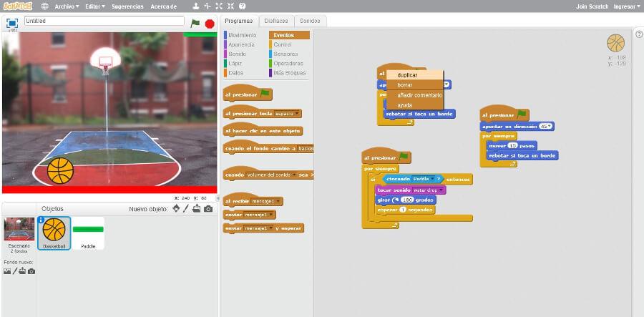This screenshot has height=317, width=644.
Task: Choose backdrop from library
Action: pyautogui.click(x=7, y=271)
